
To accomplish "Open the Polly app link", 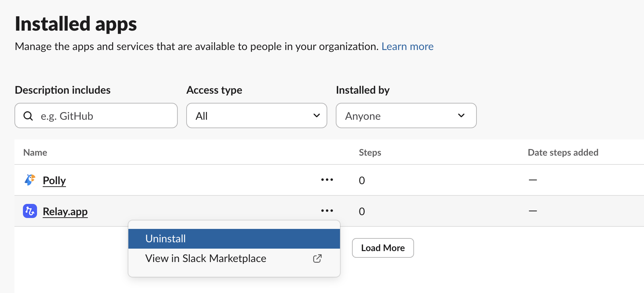I will pyautogui.click(x=54, y=180).
